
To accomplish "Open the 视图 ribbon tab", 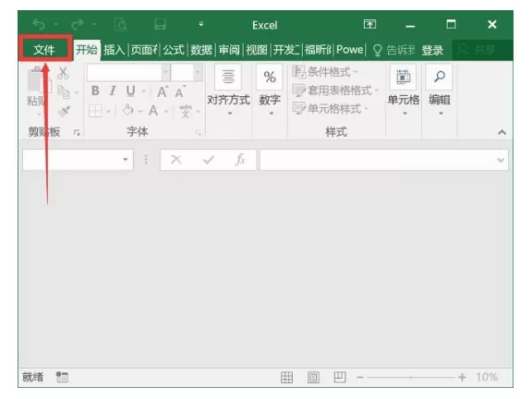I will (x=257, y=50).
